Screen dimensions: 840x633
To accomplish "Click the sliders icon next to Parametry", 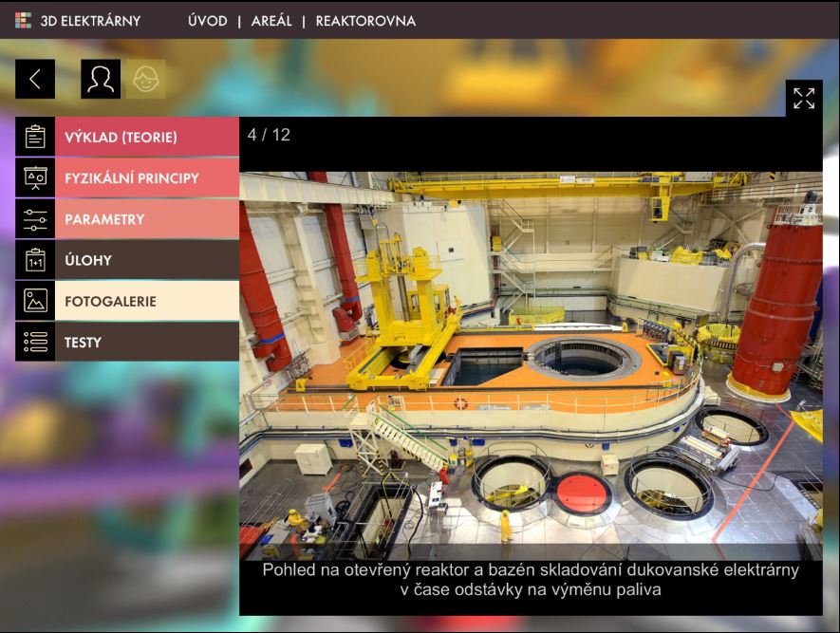I will 35,219.
